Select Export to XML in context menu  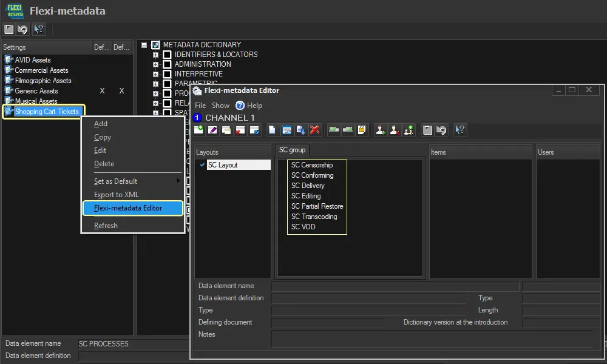click(x=117, y=195)
